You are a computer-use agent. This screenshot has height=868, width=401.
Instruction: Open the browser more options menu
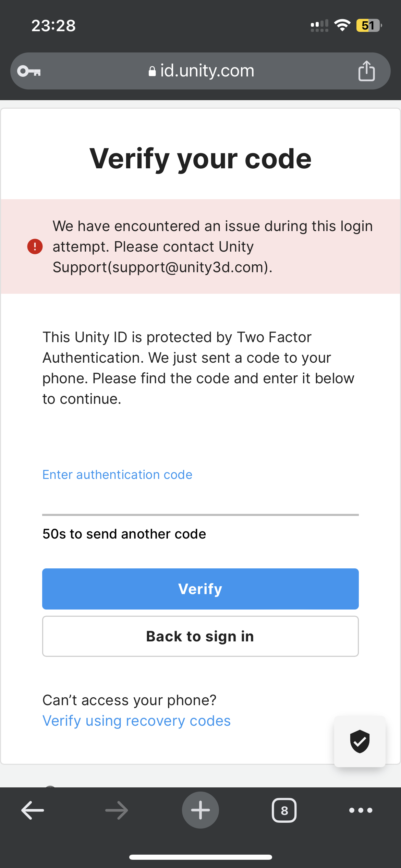(x=360, y=810)
